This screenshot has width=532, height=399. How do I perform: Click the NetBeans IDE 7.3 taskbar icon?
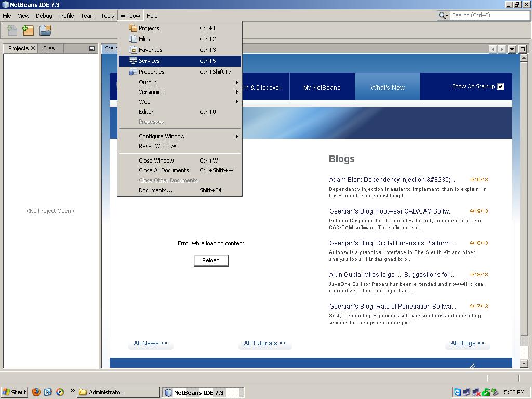tap(203, 392)
